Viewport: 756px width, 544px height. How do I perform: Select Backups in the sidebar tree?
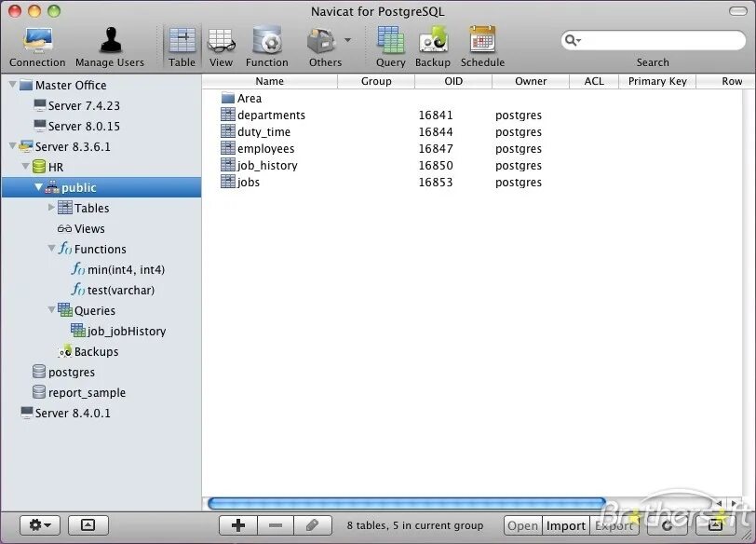[x=88, y=351]
